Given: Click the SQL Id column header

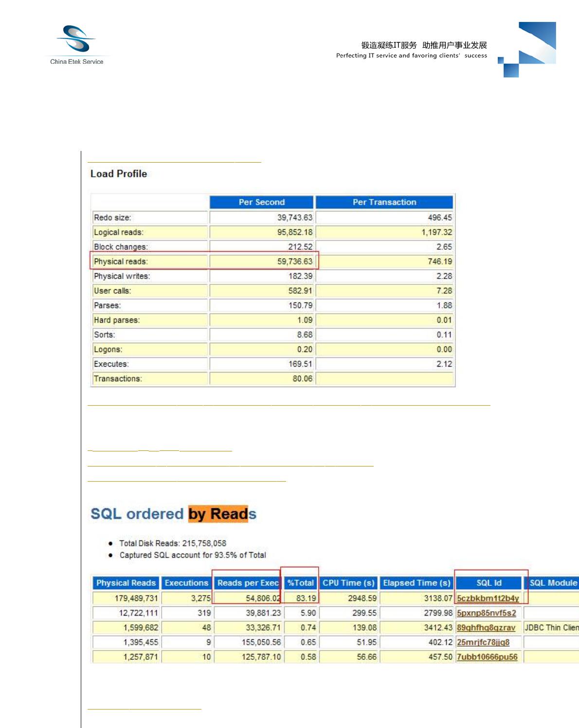Looking at the screenshot, I should (x=489, y=583).
